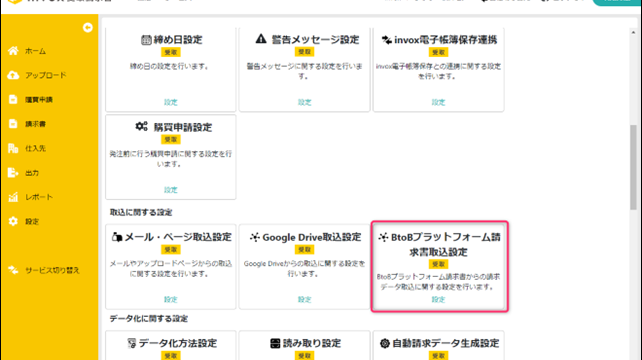
Task: Click the BtoBプラットフォーム請求書取込設定 title
Action: click(x=444, y=245)
